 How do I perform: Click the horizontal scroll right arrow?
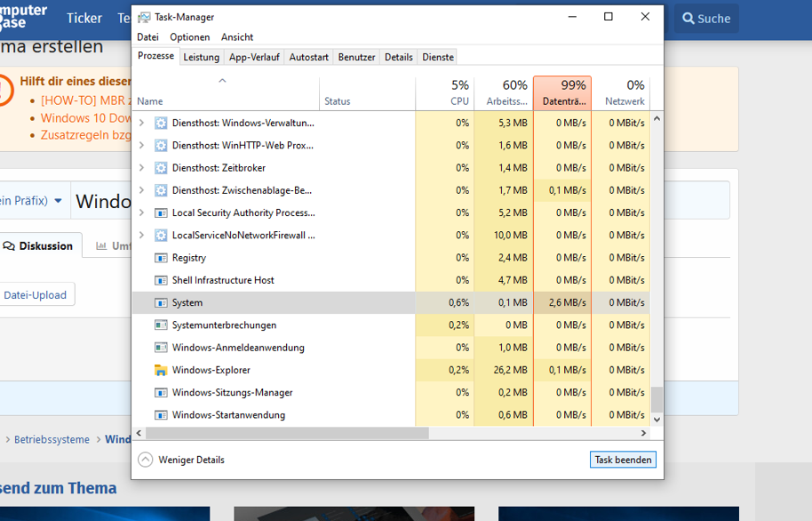click(x=644, y=433)
